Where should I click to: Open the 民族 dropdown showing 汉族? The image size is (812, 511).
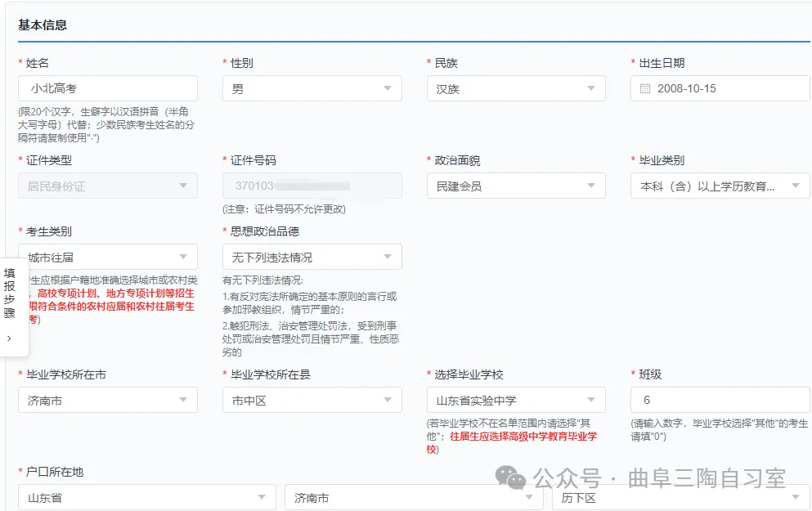point(516,88)
